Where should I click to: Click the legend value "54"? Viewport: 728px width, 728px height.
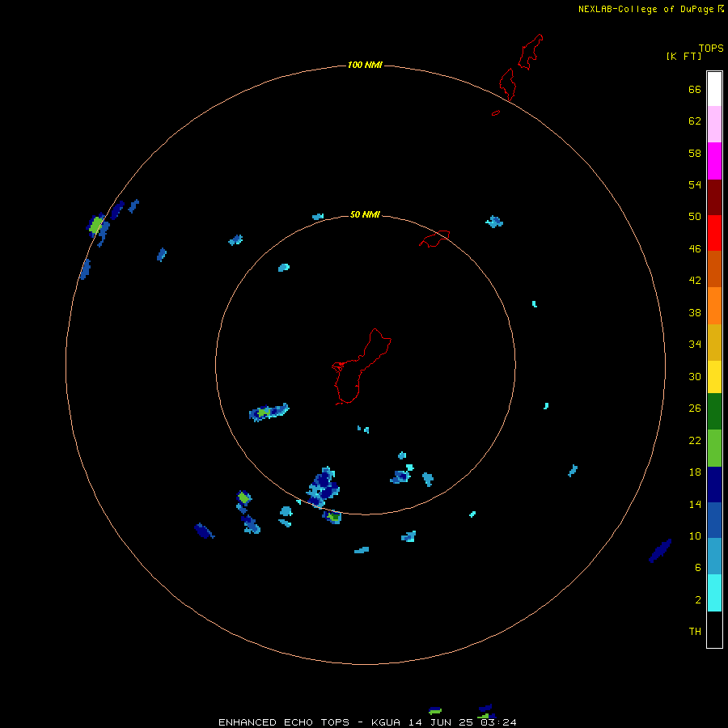point(695,184)
